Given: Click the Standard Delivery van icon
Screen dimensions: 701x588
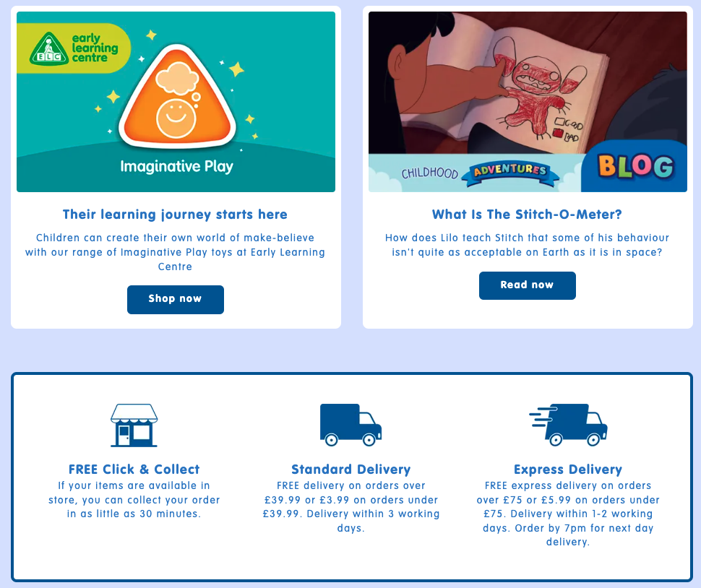Looking at the screenshot, I should pyautogui.click(x=351, y=425).
